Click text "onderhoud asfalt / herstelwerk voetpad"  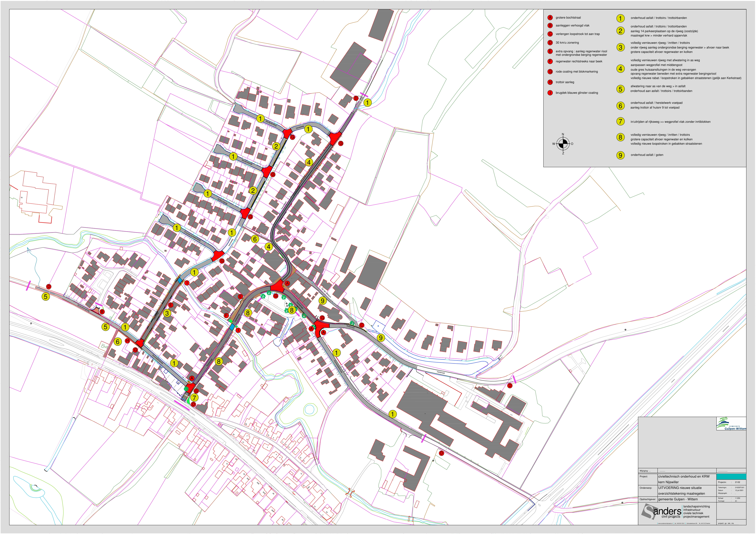[x=657, y=103]
